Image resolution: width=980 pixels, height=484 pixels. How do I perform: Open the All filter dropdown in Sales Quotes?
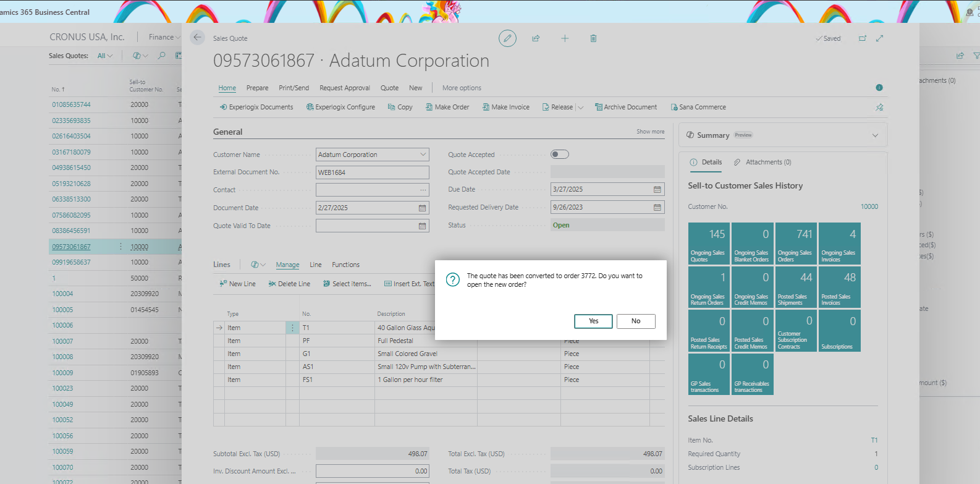(x=105, y=56)
